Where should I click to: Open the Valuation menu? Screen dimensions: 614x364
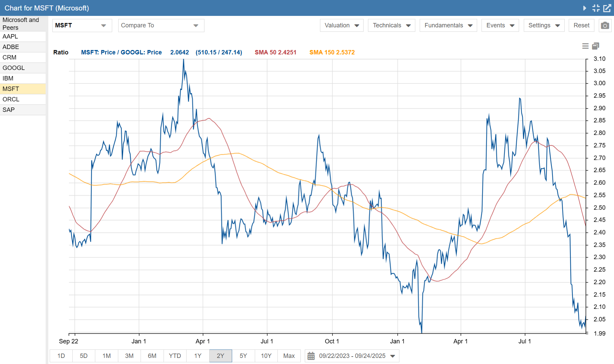341,26
